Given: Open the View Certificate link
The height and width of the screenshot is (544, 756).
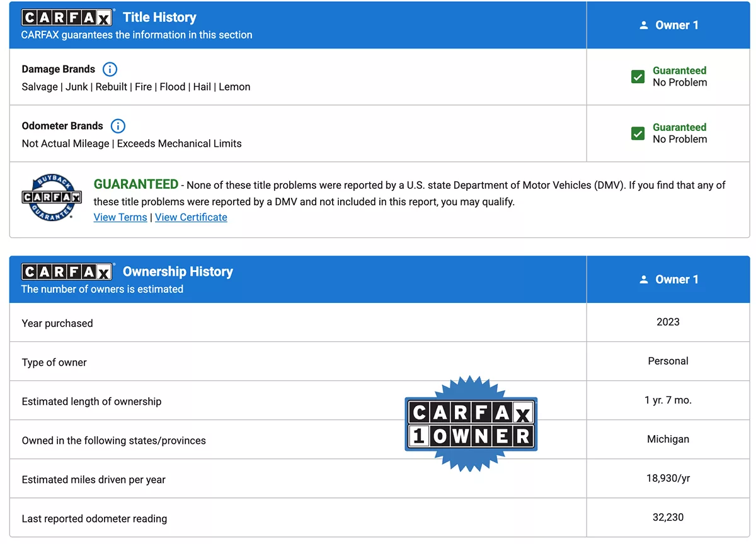Looking at the screenshot, I should 191,217.
